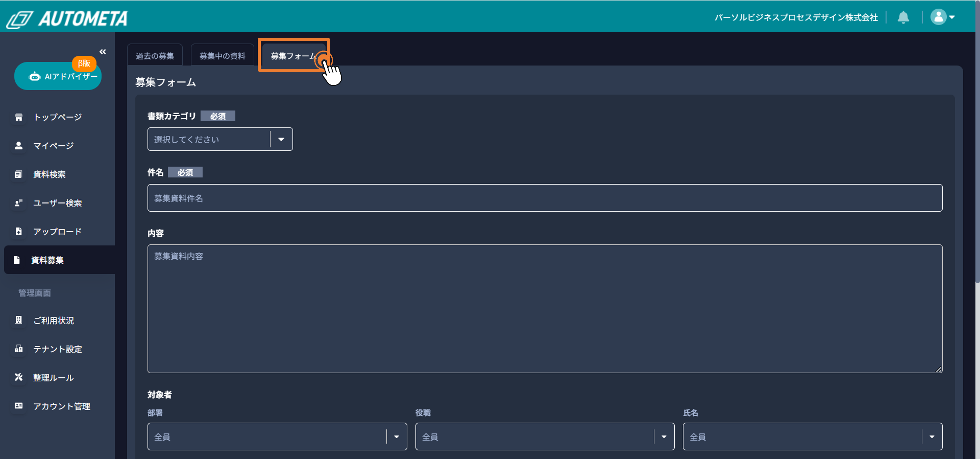The height and width of the screenshot is (459, 980).
Task: Click the AI advisor robot icon
Action: [x=35, y=76]
